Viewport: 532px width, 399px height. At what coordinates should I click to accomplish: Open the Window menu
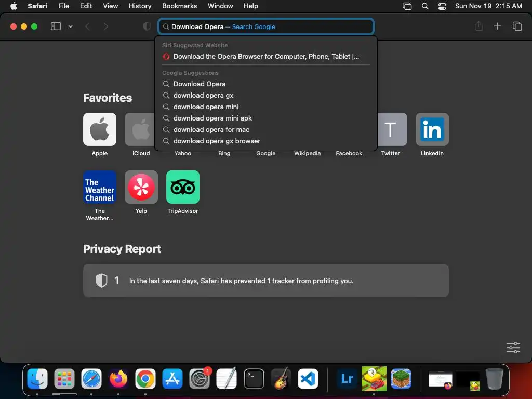tap(220, 6)
